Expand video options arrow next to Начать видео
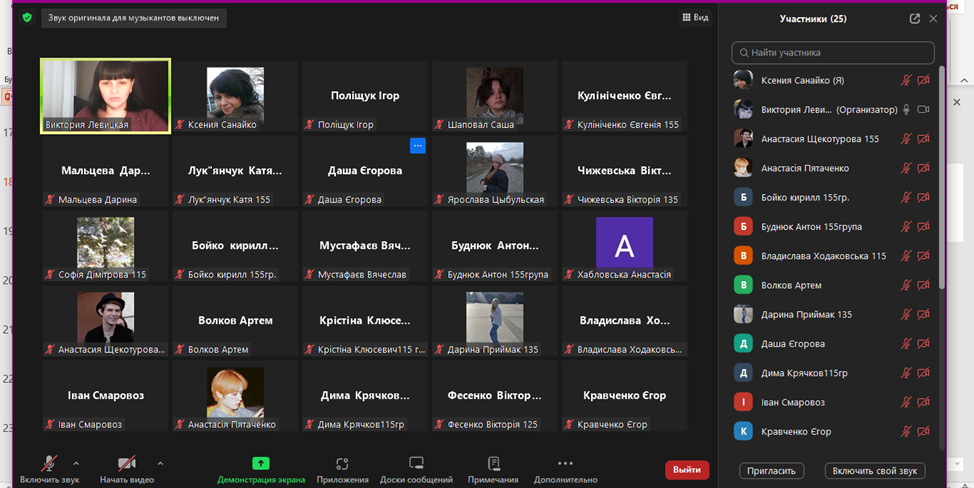Screen dimensions: 974x488 pyautogui.click(x=160, y=463)
